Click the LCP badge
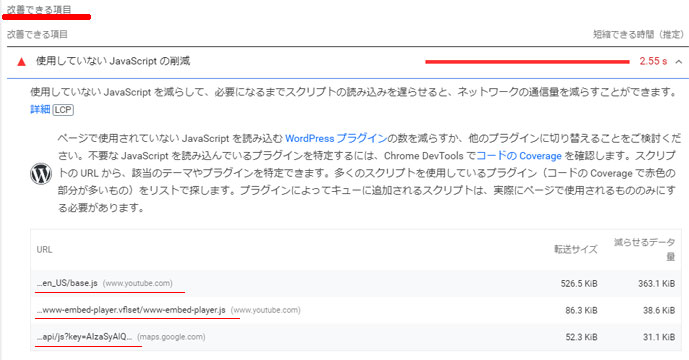Viewport: 689px width, 360px height. pyautogui.click(x=63, y=110)
